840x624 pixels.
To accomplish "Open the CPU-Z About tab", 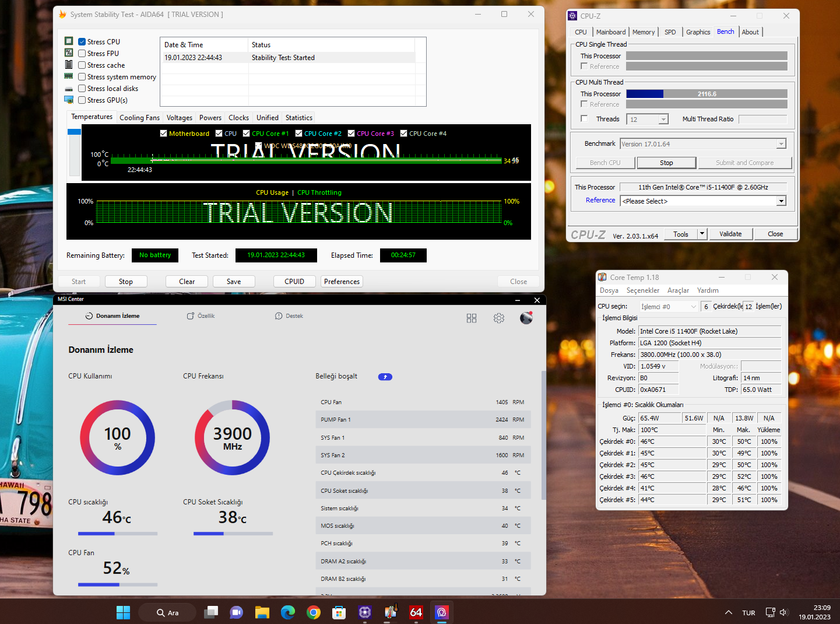I will point(750,32).
